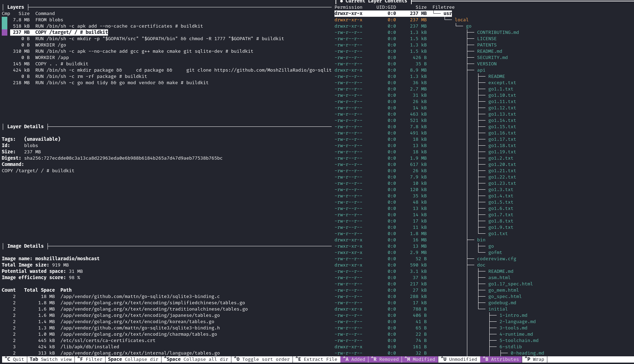Collapse the doc directory node
Viewport: 634px width, 364px height.
(481, 265)
